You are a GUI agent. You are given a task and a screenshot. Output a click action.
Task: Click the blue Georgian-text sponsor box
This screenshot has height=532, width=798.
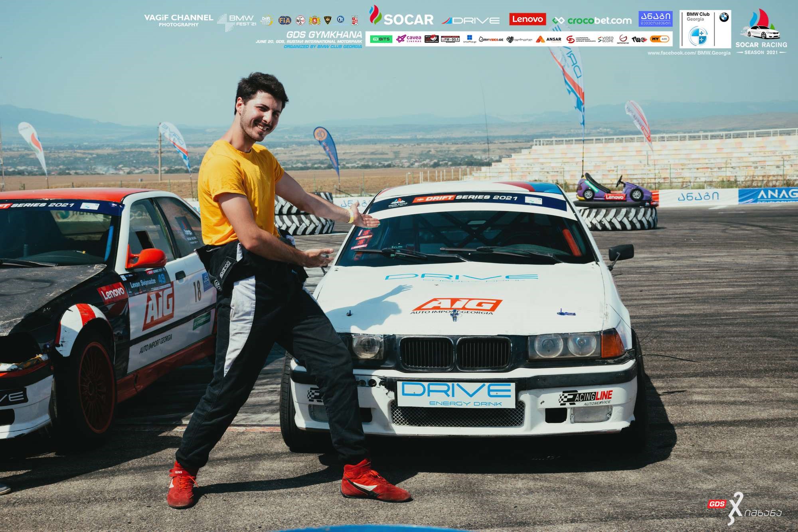(656, 19)
